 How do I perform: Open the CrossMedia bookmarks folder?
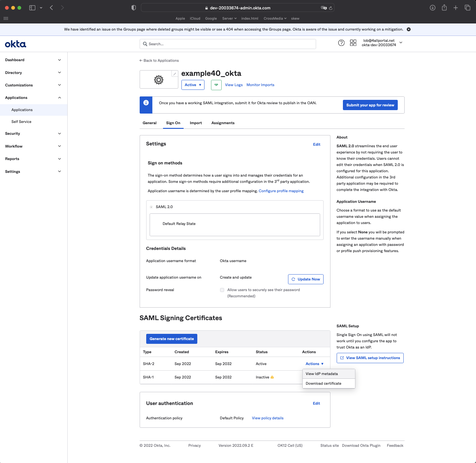(275, 18)
